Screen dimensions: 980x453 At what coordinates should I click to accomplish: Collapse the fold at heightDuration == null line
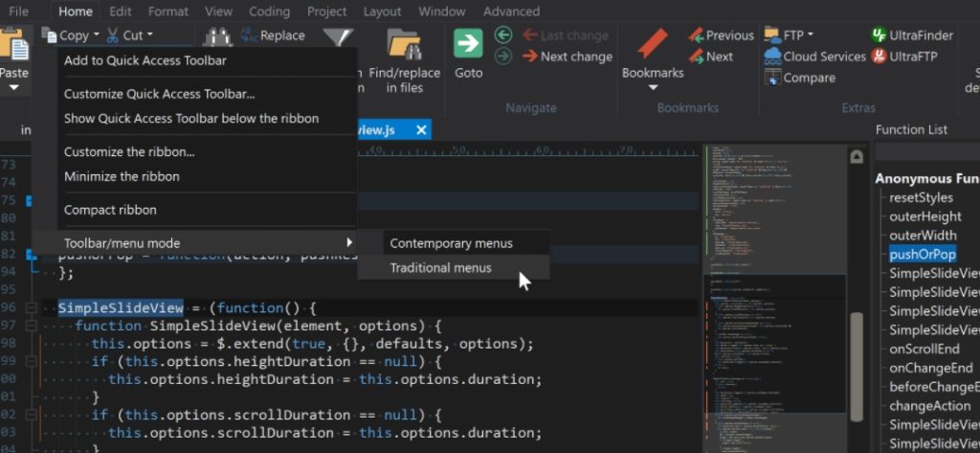(x=31, y=362)
